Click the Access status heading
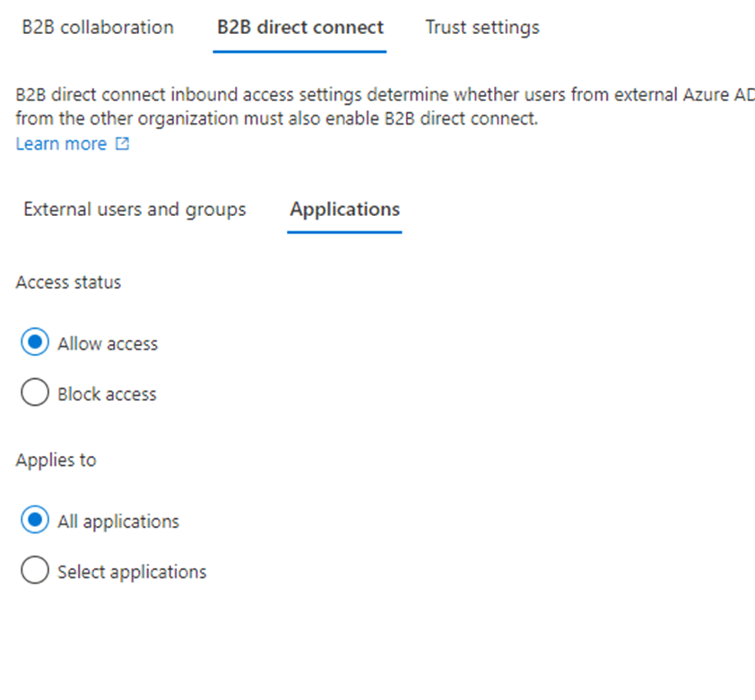 (68, 282)
